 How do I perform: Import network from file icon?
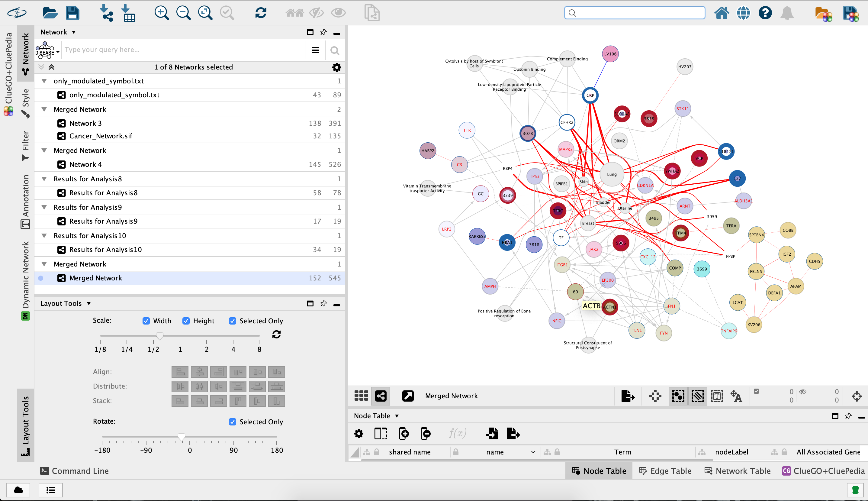point(106,13)
